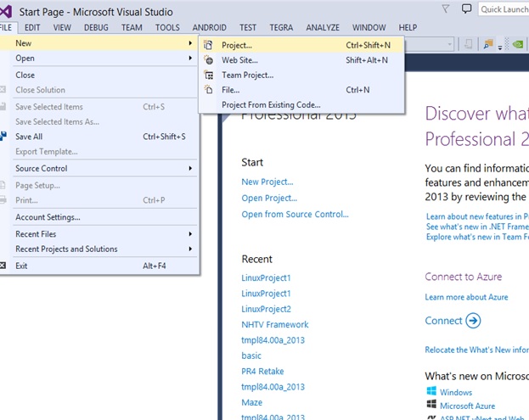The height and width of the screenshot is (420, 529).
Task: Click the NVIDIA green toolbar icon
Action: point(517,44)
